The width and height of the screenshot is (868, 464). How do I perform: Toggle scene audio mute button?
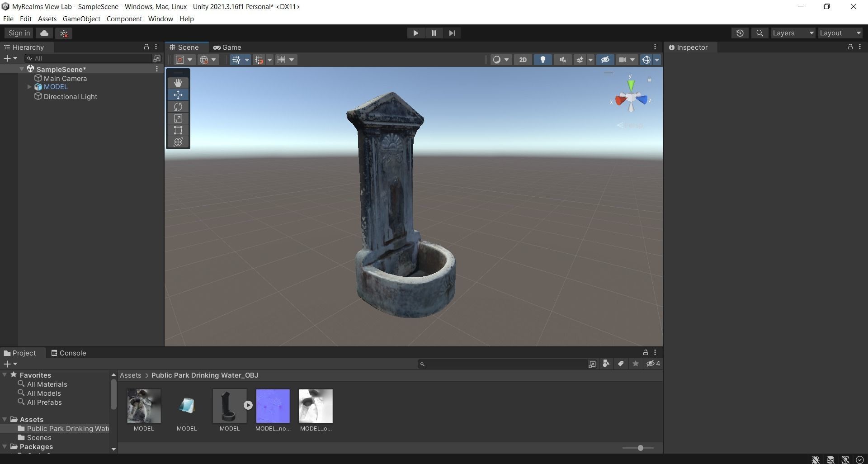[563, 60]
